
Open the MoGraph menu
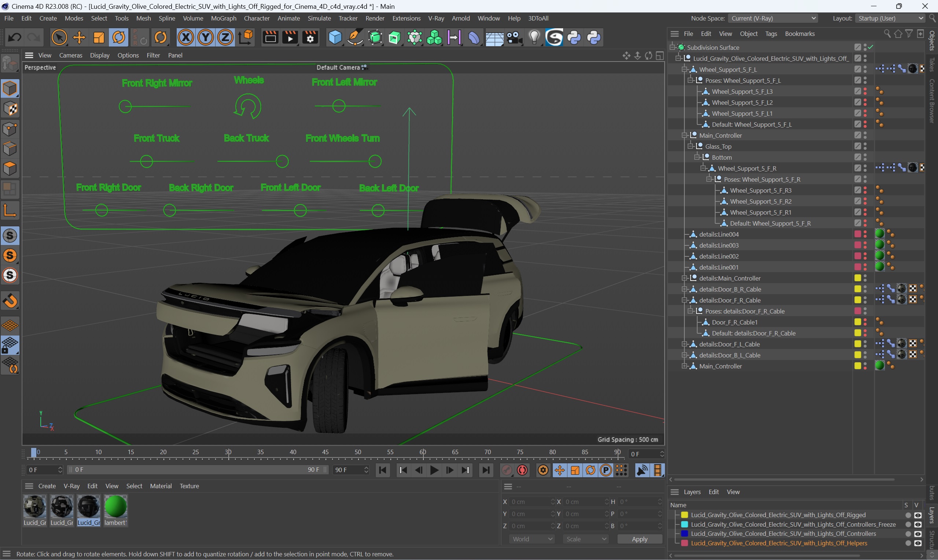click(224, 18)
